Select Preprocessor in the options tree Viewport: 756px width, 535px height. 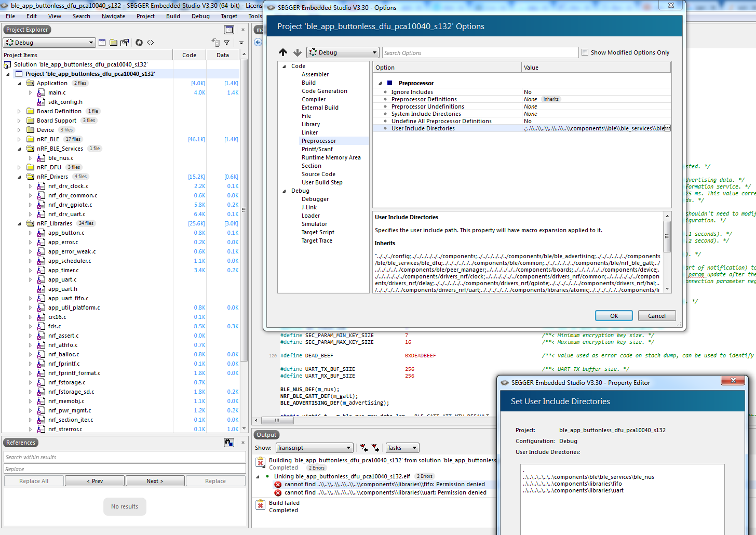pyautogui.click(x=319, y=141)
